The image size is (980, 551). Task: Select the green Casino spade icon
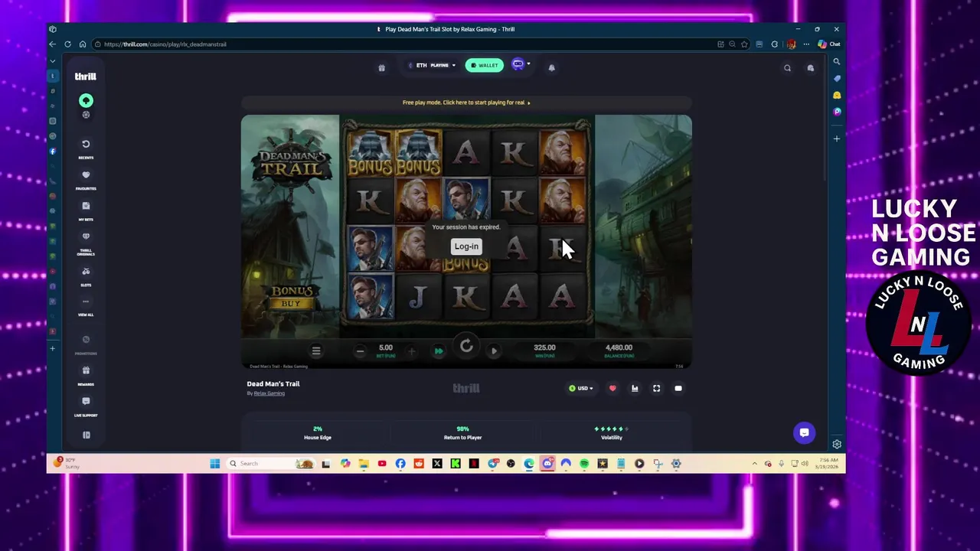[86, 100]
